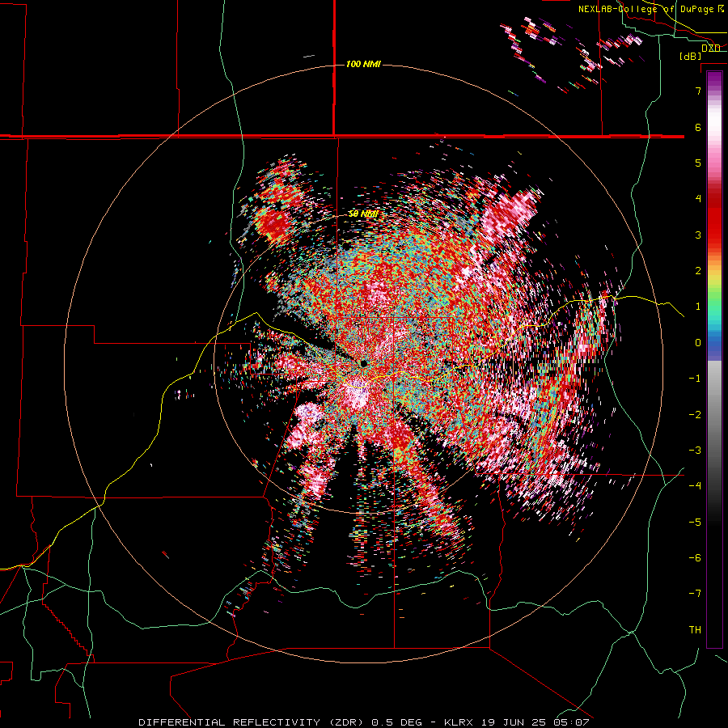Click the -1 value on the color scale
728x728 pixels.
695,379
